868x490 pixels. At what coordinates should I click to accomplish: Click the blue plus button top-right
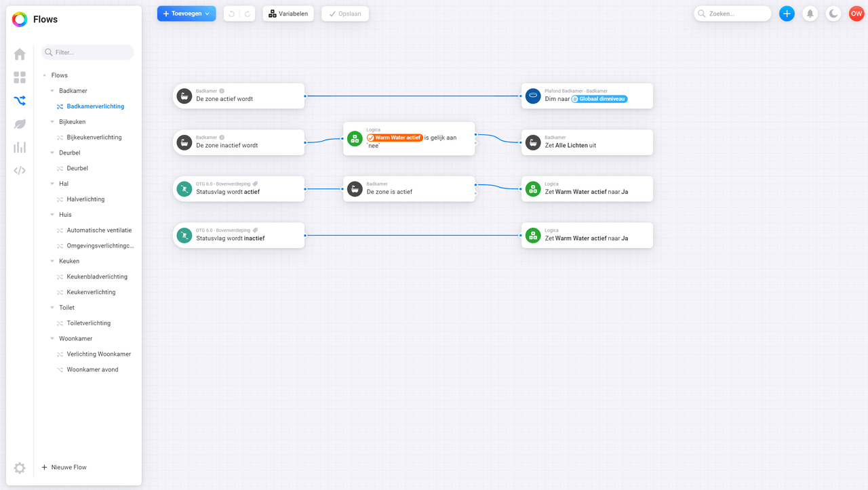787,14
